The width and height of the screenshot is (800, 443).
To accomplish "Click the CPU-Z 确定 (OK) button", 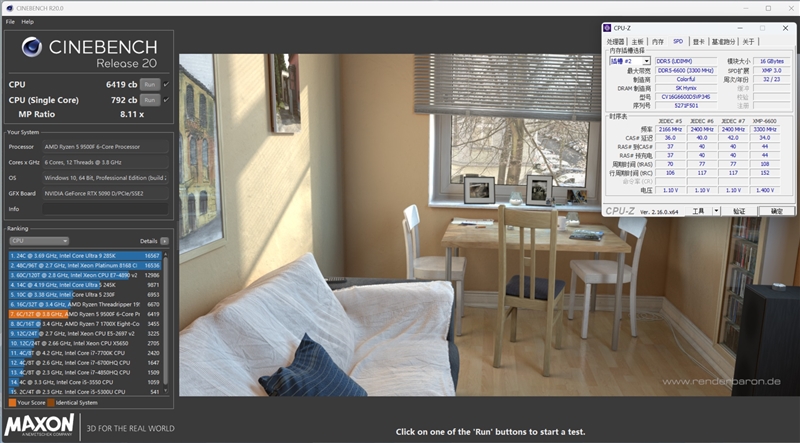I will [x=776, y=211].
